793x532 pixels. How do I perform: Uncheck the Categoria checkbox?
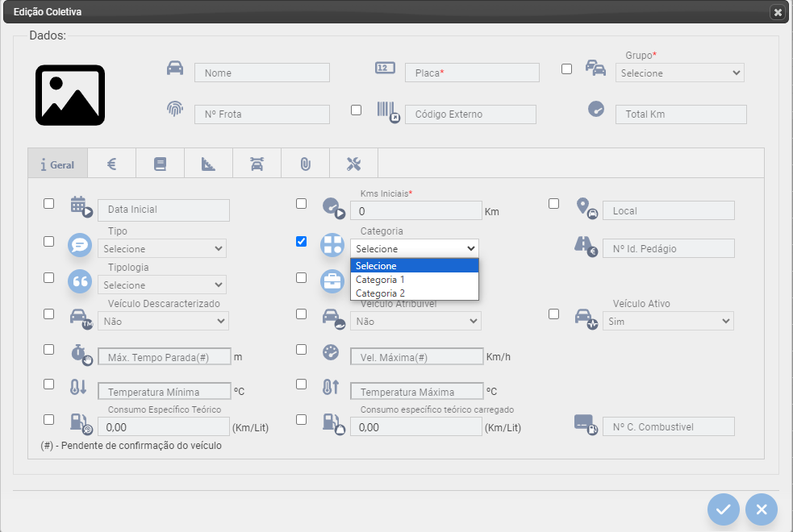pos(301,241)
